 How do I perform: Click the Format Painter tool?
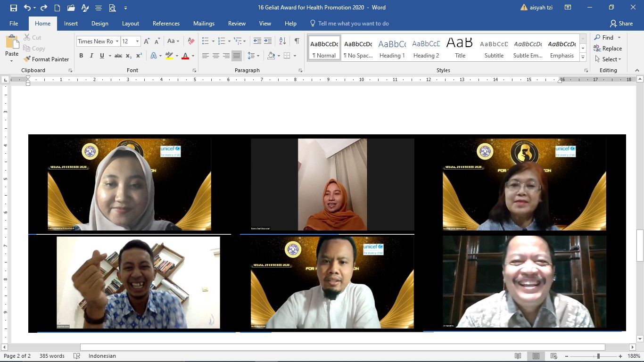pyautogui.click(x=46, y=59)
